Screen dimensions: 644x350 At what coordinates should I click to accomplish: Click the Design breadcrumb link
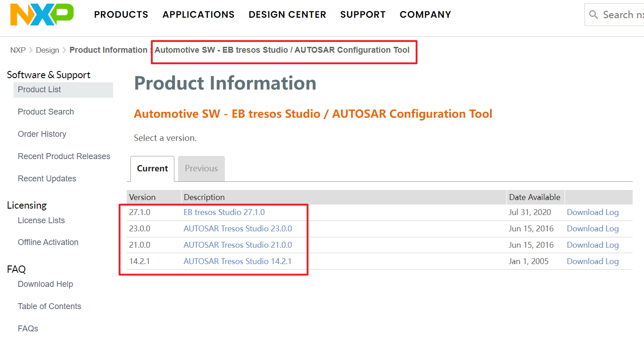(47, 50)
